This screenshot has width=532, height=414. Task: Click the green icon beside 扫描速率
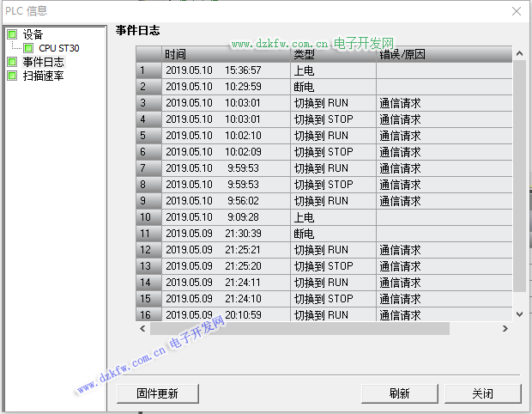click(12, 76)
